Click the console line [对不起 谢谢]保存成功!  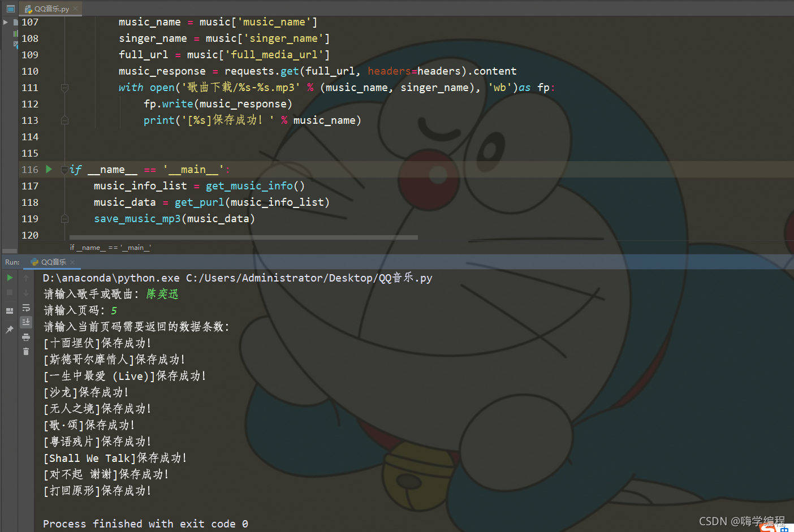(x=106, y=474)
